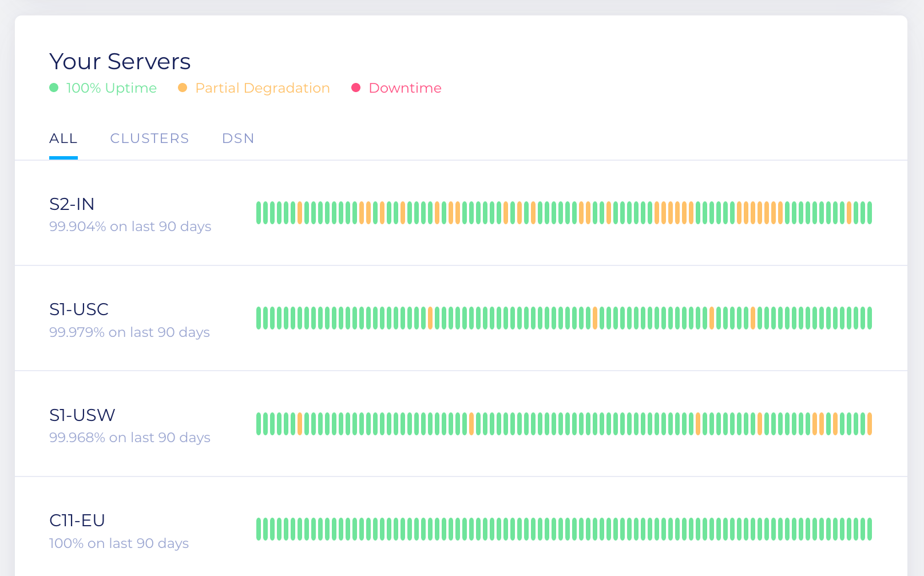This screenshot has width=924, height=576.
Task: Click first uptime bar in C11-EU row
Action: [259, 529]
